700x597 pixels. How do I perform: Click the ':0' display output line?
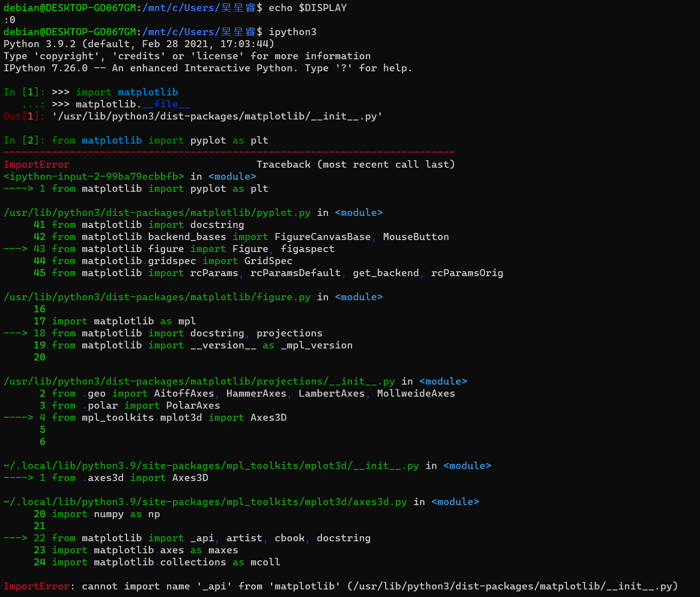[x=10, y=20]
